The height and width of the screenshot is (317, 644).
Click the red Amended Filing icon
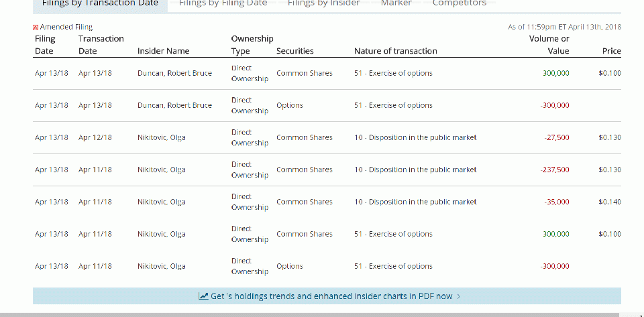click(36, 27)
